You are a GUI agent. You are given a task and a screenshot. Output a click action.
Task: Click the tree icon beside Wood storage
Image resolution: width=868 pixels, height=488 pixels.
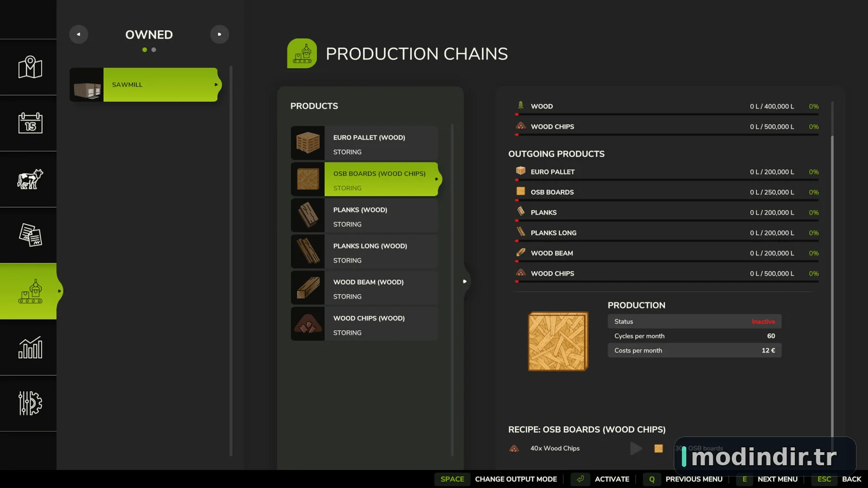pyautogui.click(x=521, y=105)
